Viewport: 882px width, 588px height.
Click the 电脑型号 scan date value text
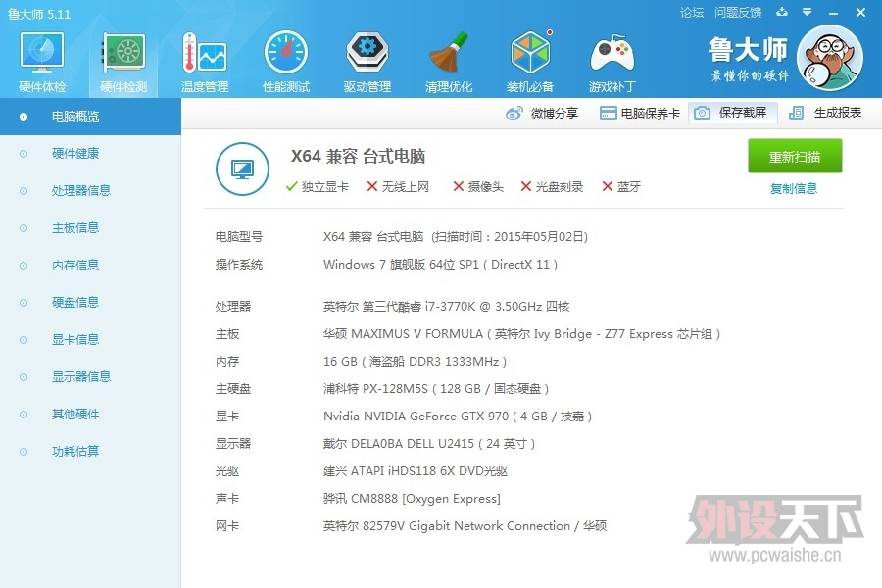click(x=456, y=237)
